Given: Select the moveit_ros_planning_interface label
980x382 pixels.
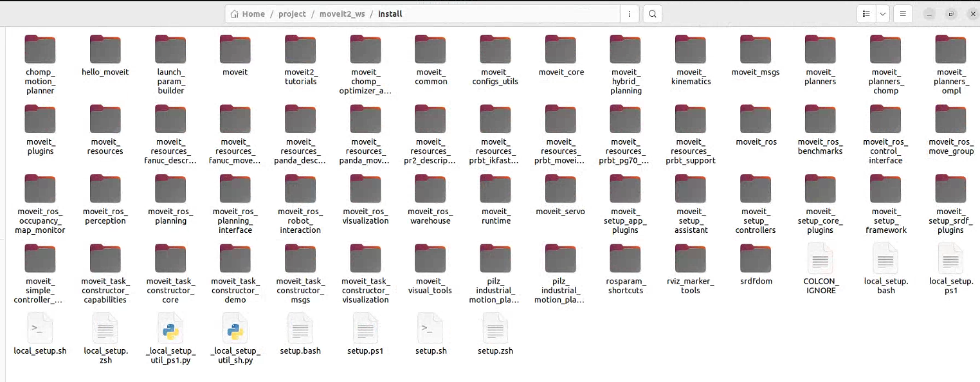Looking at the screenshot, I should coord(235,220).
